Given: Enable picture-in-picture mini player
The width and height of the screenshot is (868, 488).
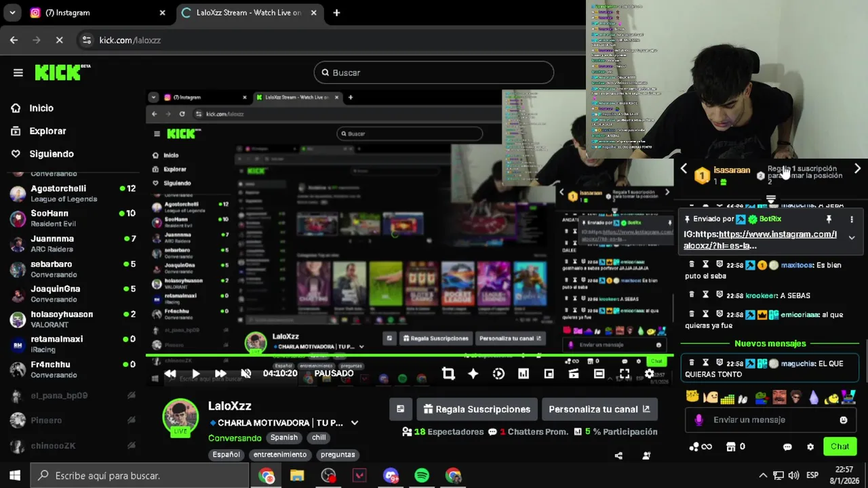Looking at the screenshot, I should click(549, 373).
